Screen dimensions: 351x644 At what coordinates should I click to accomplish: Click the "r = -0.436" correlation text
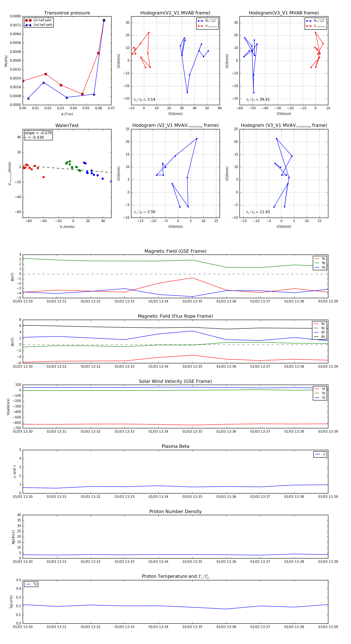[34, 137]
